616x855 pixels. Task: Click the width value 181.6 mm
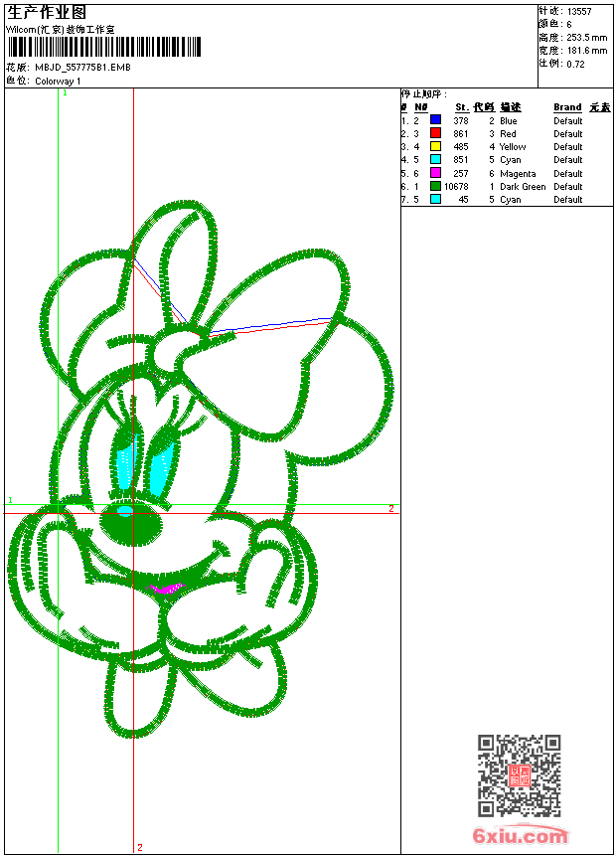pyautogui.click(x=586, y=51)
